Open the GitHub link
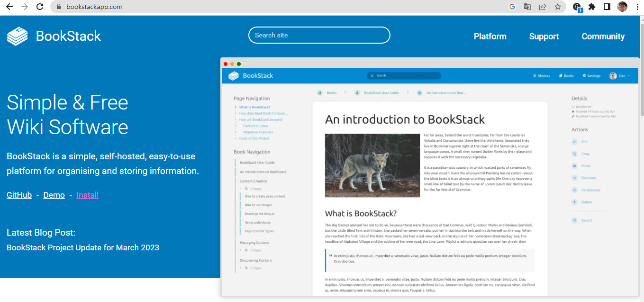 tap(19, 195)
